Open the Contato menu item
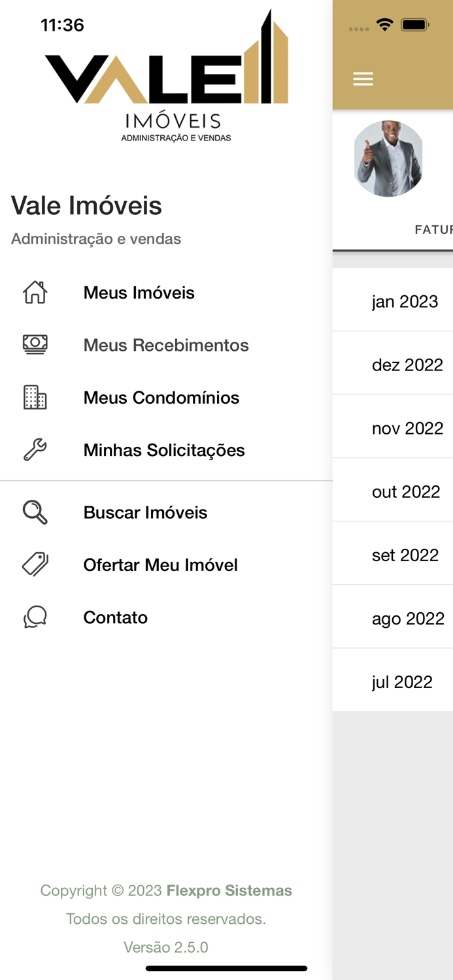 point(115,616)
